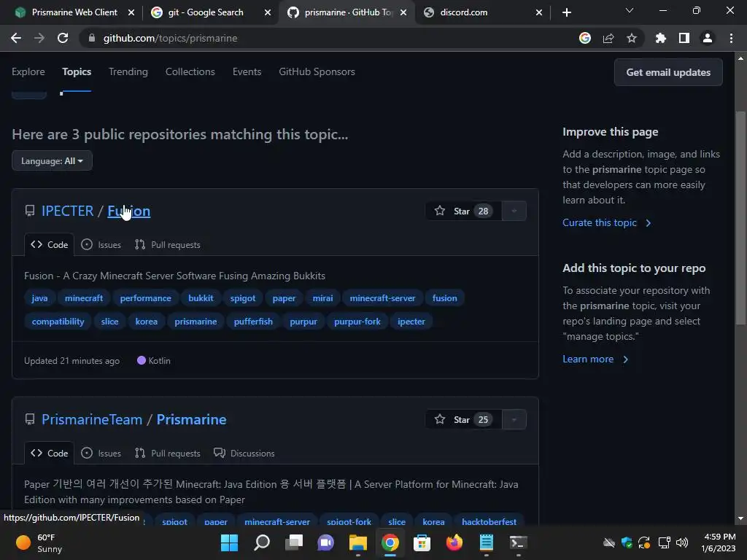This screenshot has height=560, width=747.
Task: Star the IPECTER/Fusion repository
Action: tap(463, 211)
